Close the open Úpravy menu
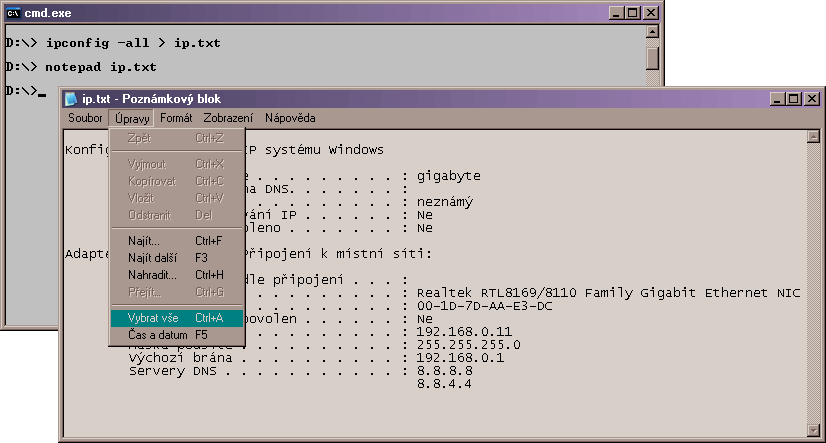This screenshot has width=826, height=443. pos(131,118)
